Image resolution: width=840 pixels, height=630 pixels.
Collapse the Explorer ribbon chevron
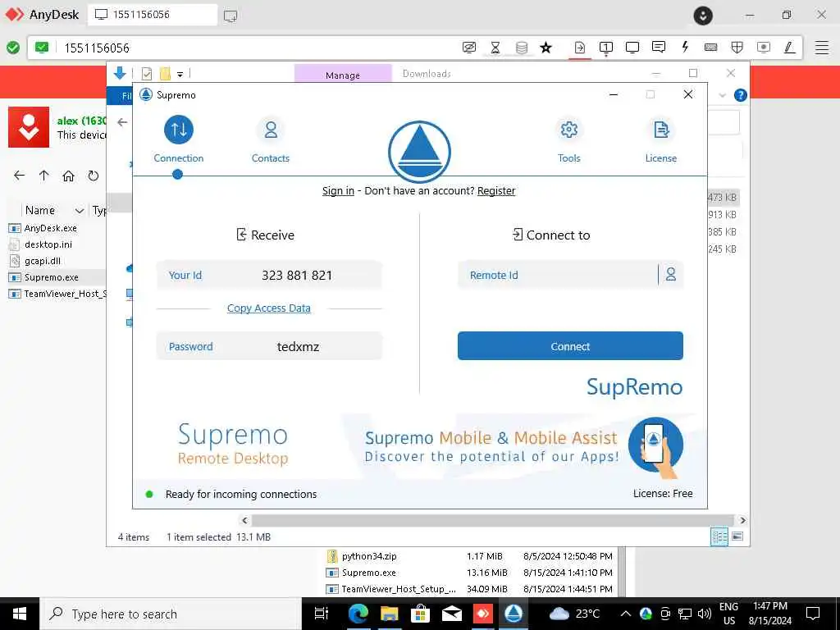click(722, 95)
